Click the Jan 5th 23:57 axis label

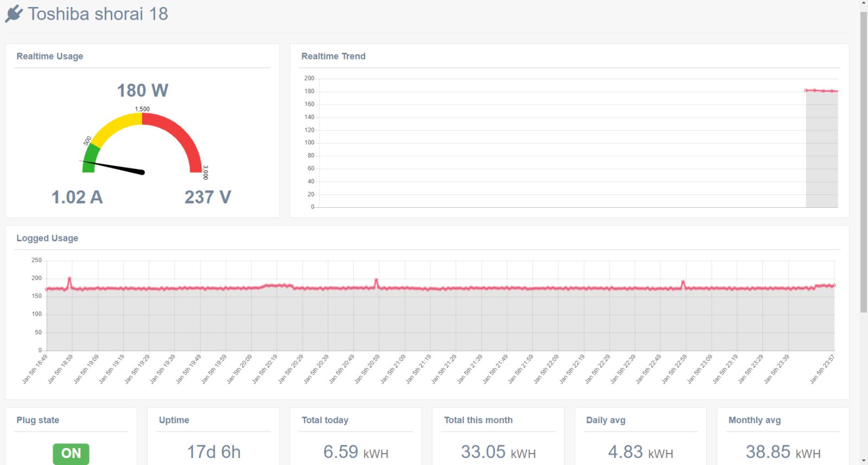pos(822,369)
